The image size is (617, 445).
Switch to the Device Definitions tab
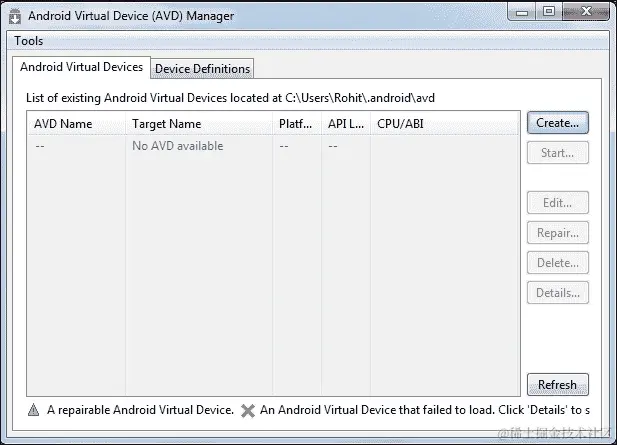202,68
